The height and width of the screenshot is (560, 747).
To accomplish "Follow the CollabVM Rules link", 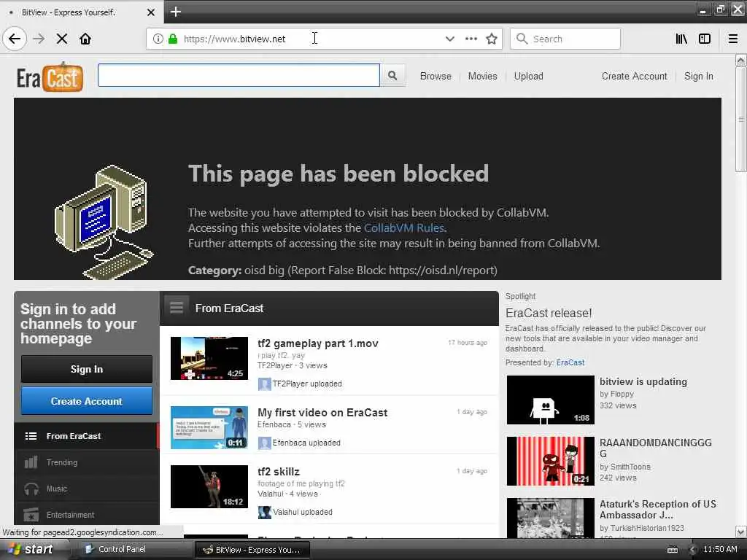I will [x=404, y=228].
